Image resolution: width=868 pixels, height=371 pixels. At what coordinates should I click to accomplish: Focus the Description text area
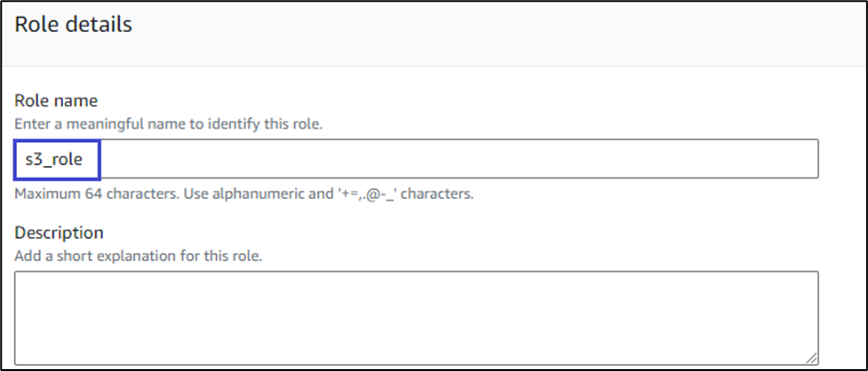416,317
